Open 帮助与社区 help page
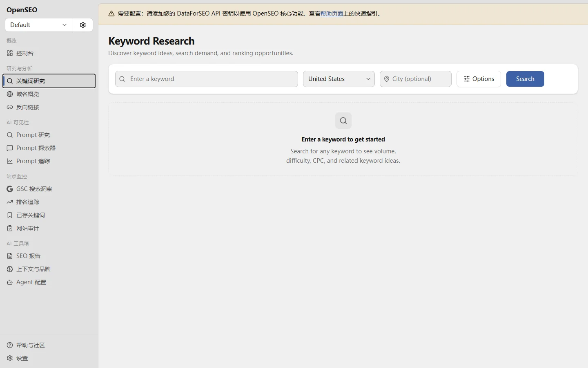 (x=49, y=345)
